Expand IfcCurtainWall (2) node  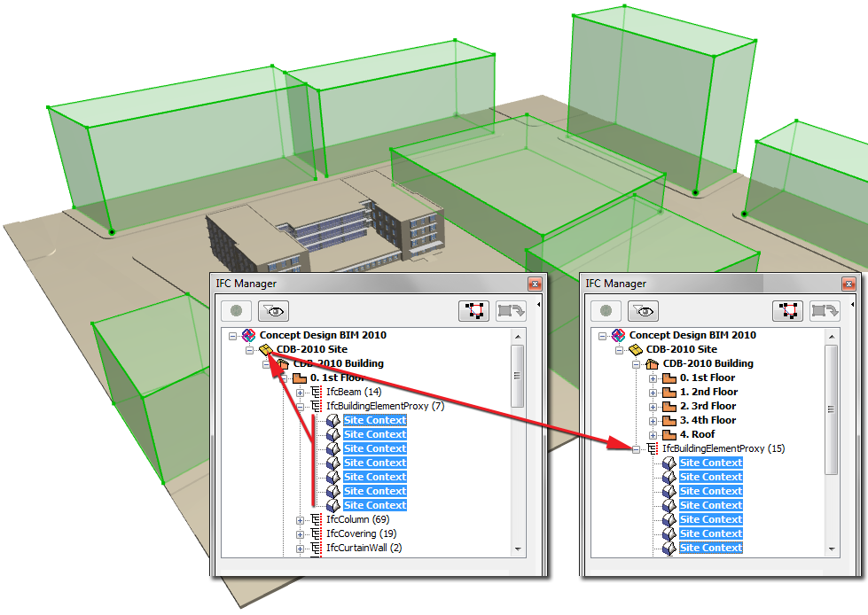click(x=300, y=549)
